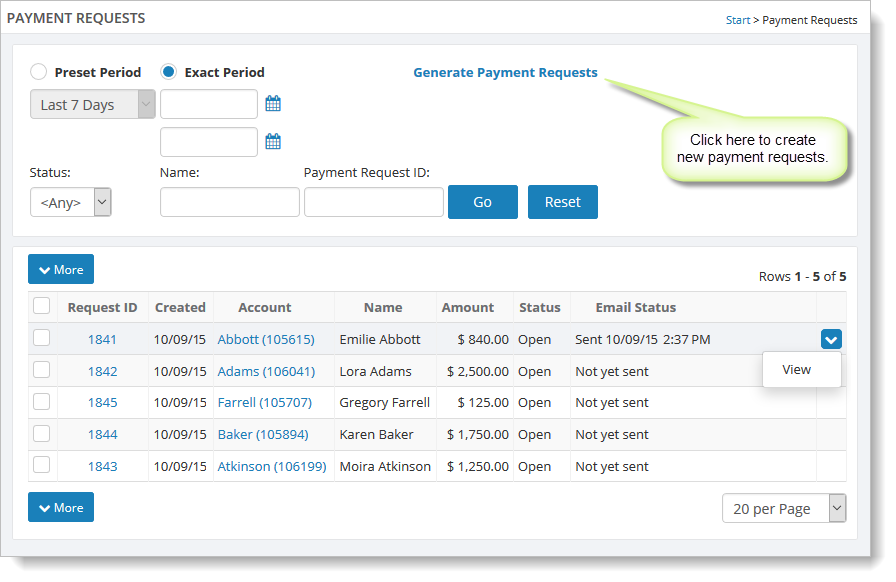Open the end date calendar picker
The height and width of the screenshot is (582, 896).
[273, 142]
